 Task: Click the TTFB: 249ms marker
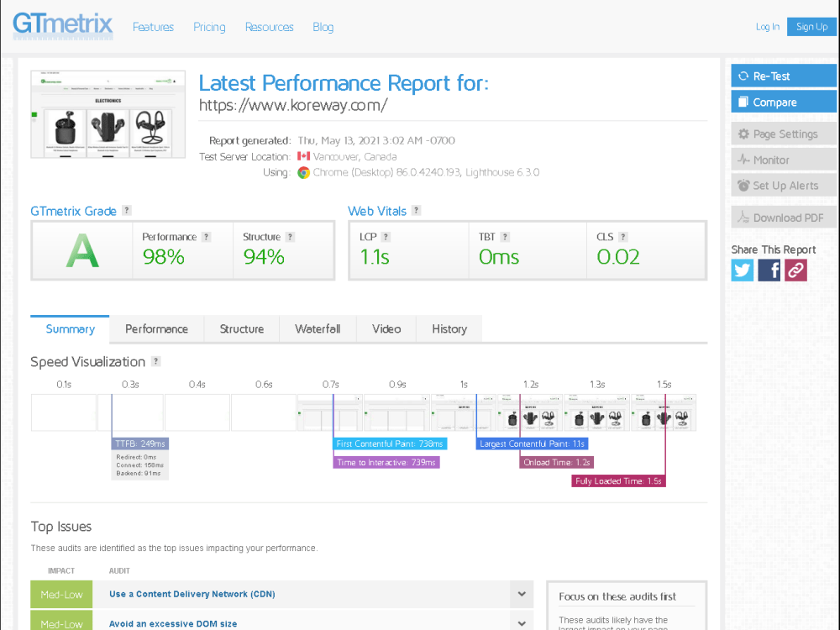[140, 444]
